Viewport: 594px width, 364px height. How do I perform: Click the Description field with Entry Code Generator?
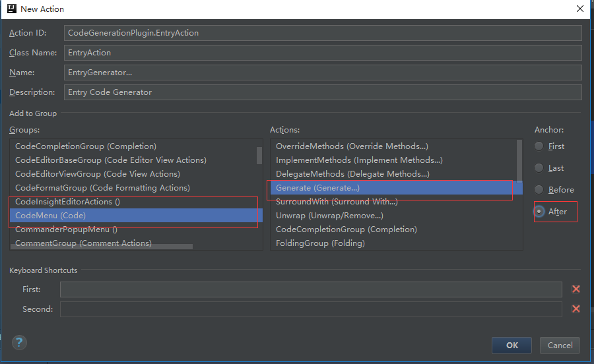[x=323, y=92]
